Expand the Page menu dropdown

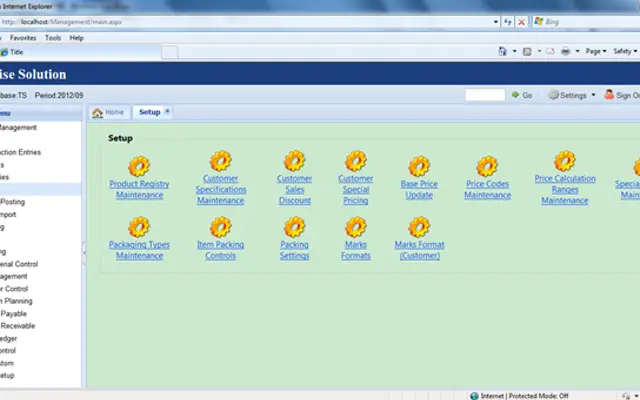(x=596, y=51)
